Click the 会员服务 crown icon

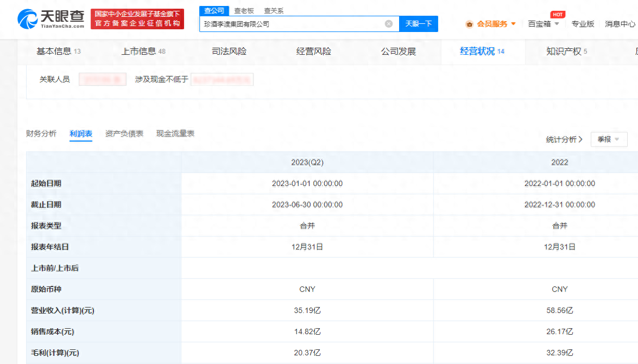(470, 24)
